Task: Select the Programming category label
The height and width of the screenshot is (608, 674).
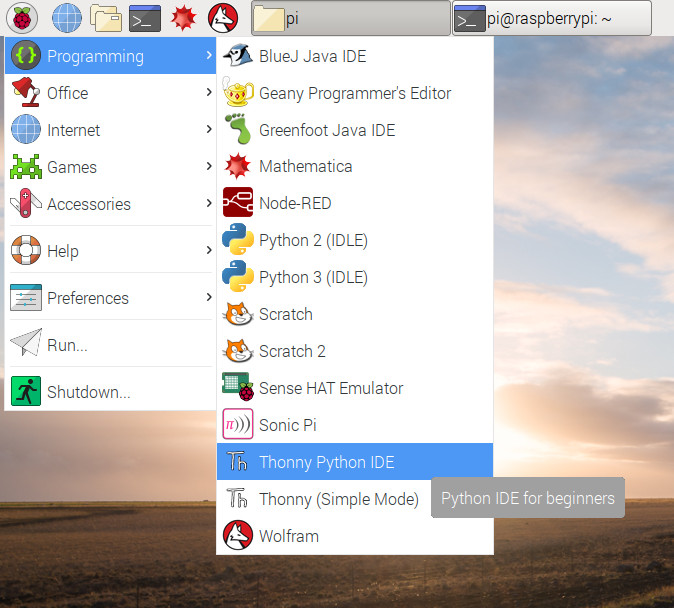Action: click(x=95, y=57)
